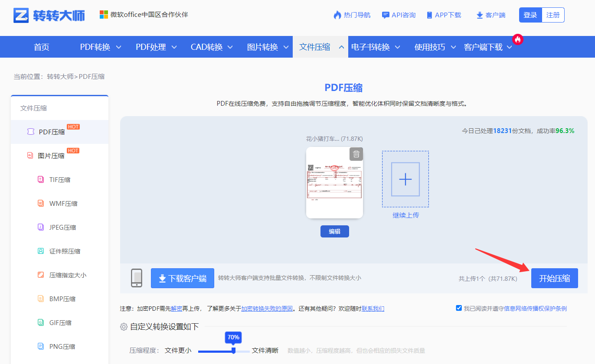Screen dimensions: 595x364
Task: Click the HOT badge on PDF压缩
Action: (x=73, y=127)
